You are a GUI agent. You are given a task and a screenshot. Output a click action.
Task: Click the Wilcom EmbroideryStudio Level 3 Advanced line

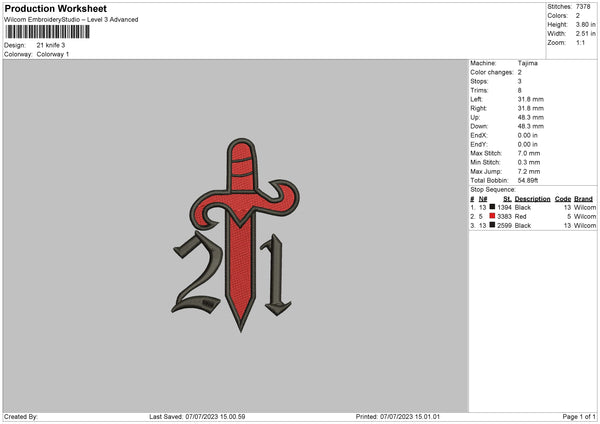pyautogui.click(x=71, y=20)
